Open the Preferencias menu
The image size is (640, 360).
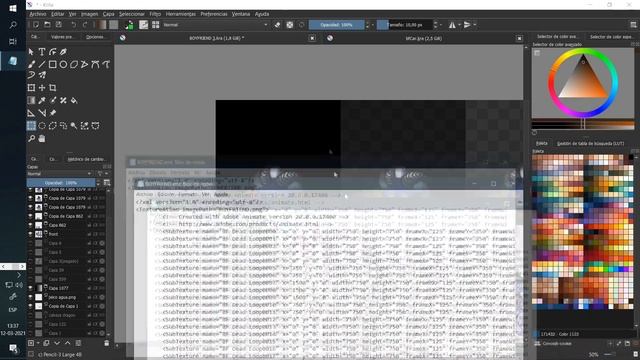(x=213, y=14)
